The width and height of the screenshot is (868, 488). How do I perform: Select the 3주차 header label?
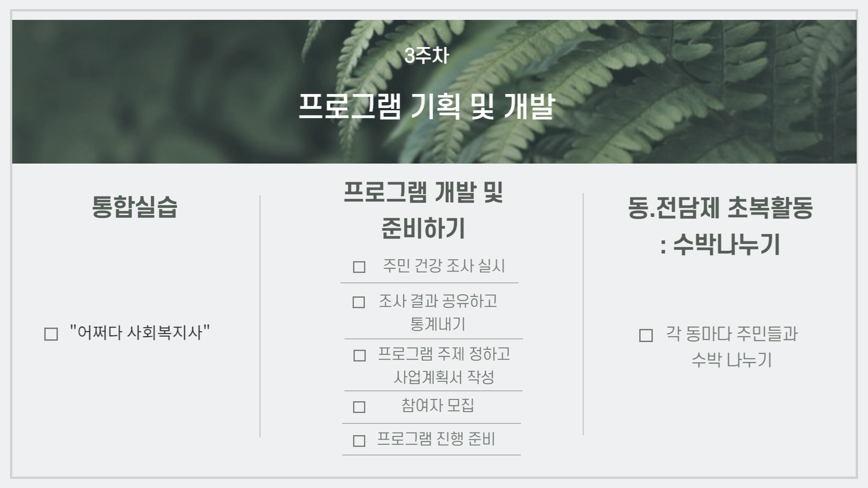427,56
